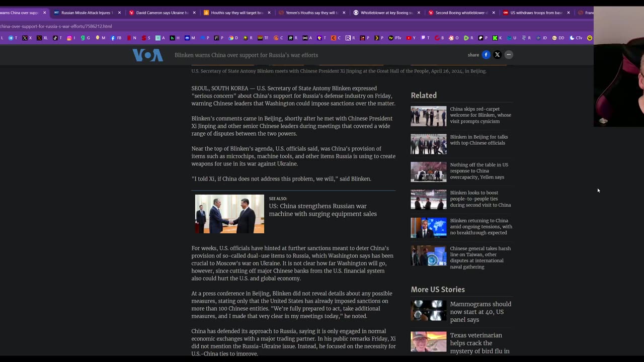Open the Twitch bookmark labeled T
This screenshot has height=362, width=644.
point(426,38)
